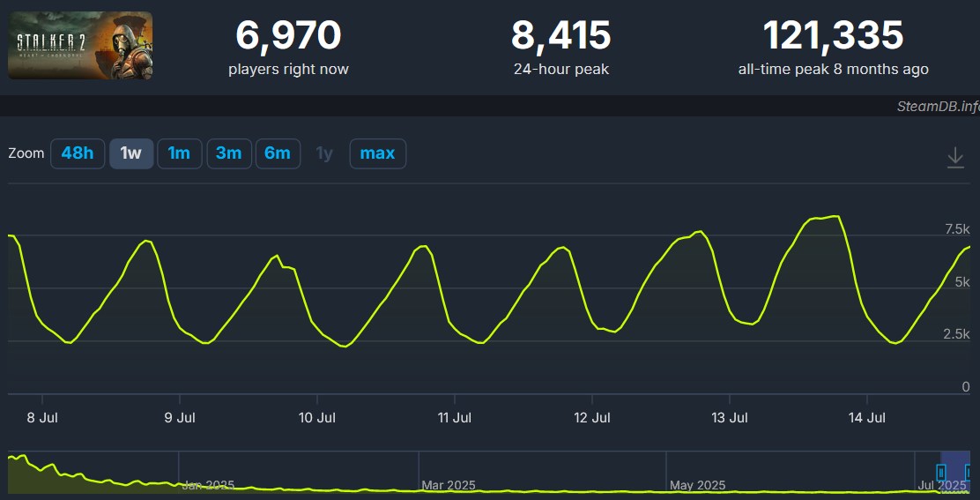Set zoom range to 48h
The width and height of the screenshot is (980, 500).
pos(77,153)
